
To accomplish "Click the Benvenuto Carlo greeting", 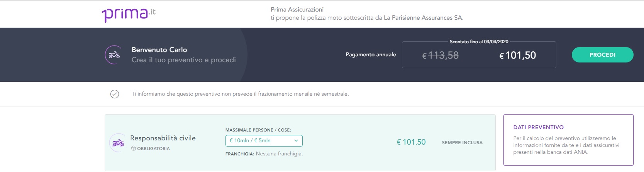I will (159, 50).
